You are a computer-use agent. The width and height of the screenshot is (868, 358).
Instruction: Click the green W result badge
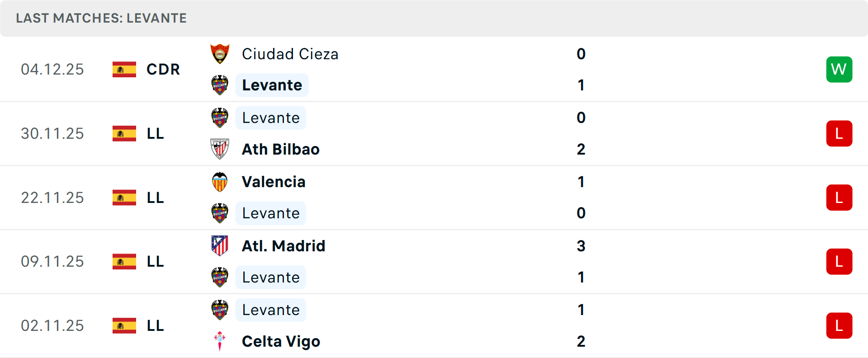tap(839, 70)
